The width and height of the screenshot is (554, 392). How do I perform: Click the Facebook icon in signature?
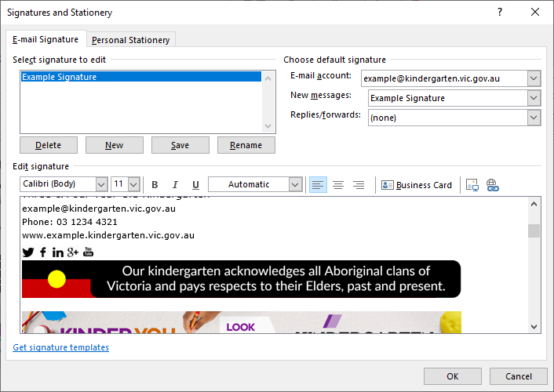click(42, 252)
